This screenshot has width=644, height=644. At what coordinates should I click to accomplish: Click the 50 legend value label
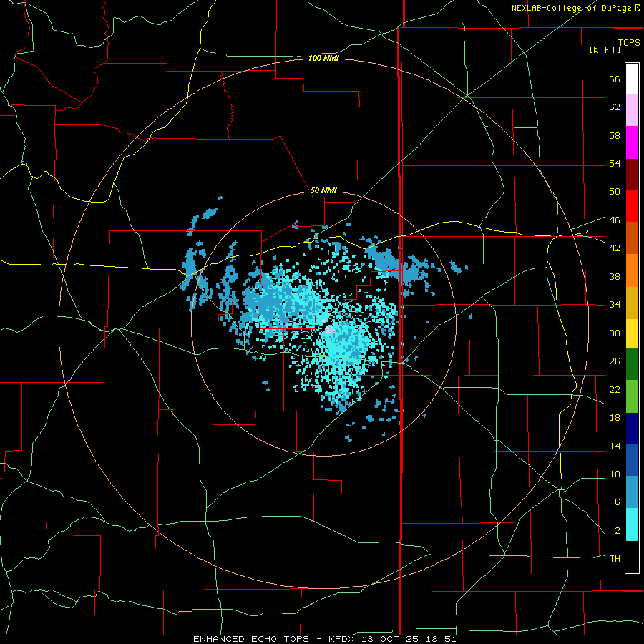(x=615, y=191)
